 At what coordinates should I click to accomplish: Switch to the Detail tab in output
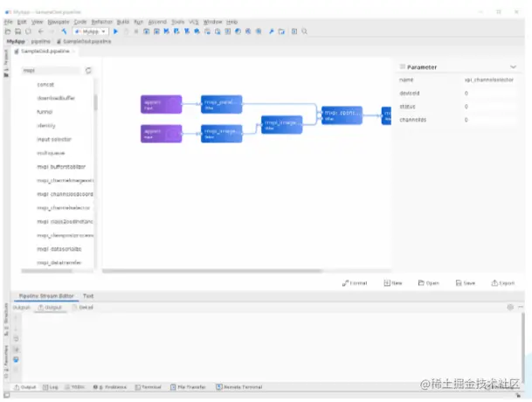(83, 308)
